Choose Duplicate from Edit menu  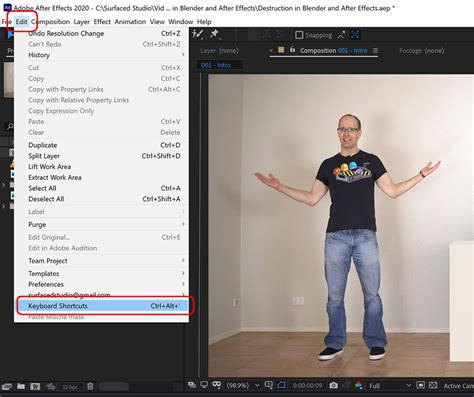(102, 145)
